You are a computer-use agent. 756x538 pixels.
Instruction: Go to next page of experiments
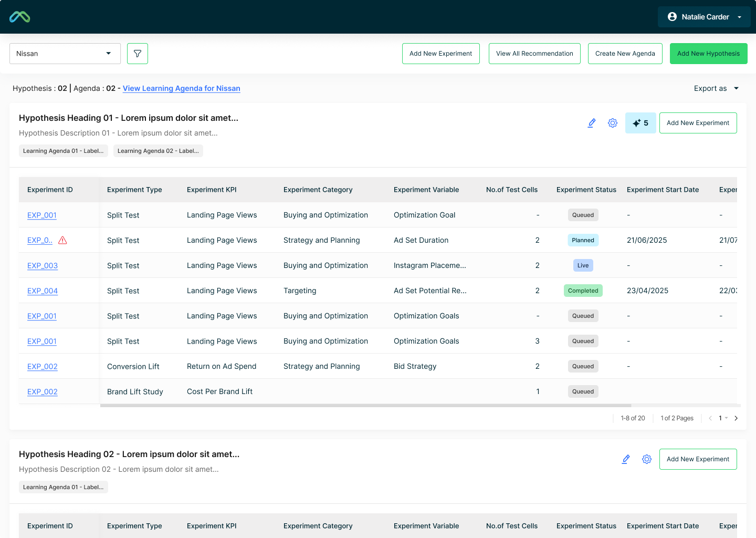[x=736, y=418]
